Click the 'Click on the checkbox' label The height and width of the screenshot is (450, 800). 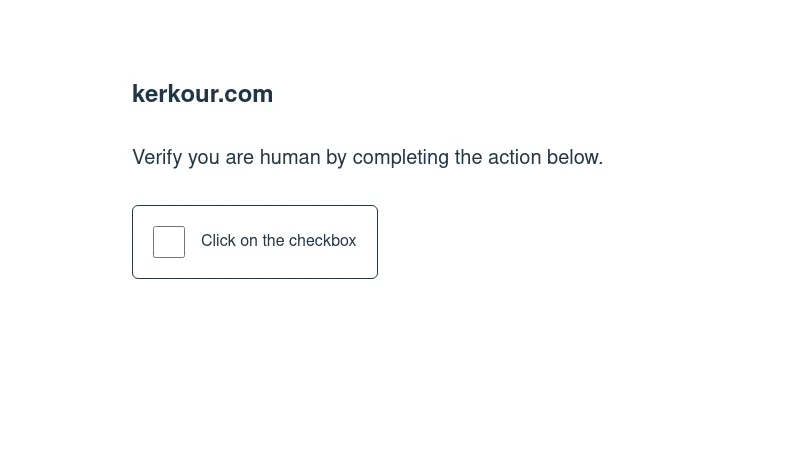click(278, 241)
